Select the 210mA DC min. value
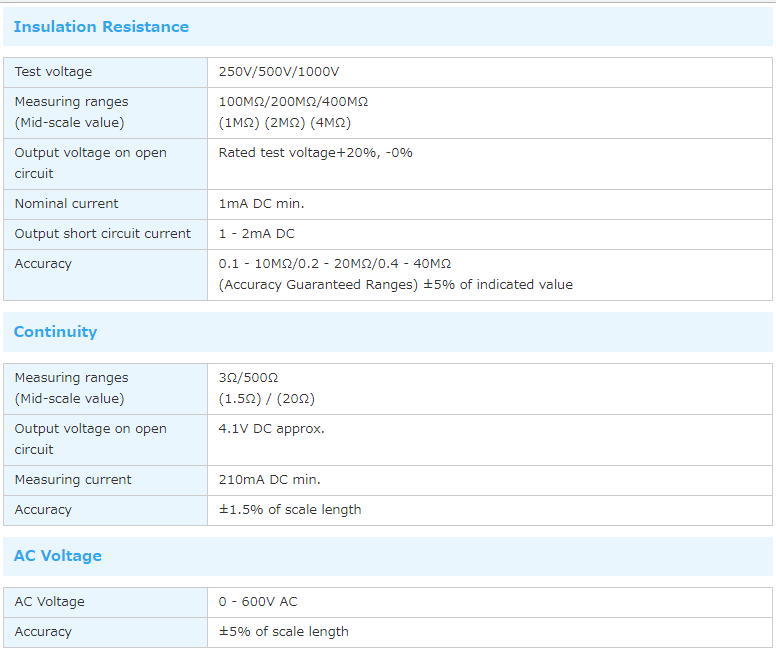This screenshot has height=651, width=776. click(x=269, y=480)
